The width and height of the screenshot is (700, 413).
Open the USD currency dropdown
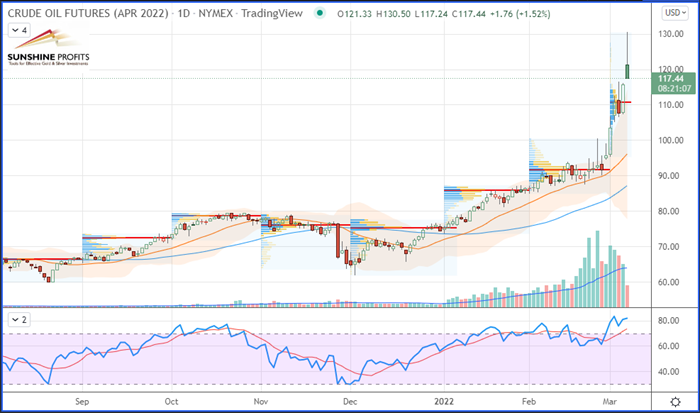tap(675, 13)
